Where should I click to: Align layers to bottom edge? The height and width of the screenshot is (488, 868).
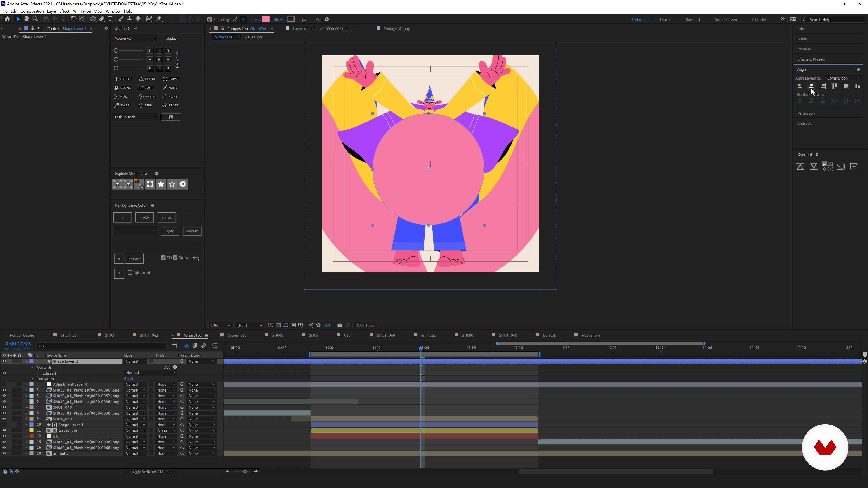(x=858, y=86)
